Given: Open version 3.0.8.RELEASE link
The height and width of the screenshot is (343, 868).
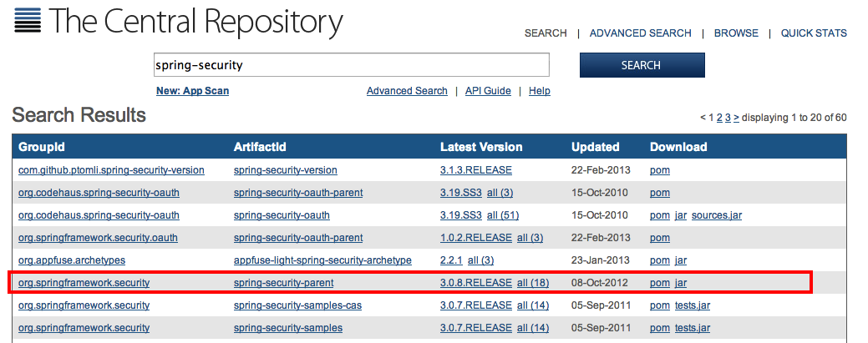Looking at the screenshot, I should pyautogui.click(x=475, y=283).
